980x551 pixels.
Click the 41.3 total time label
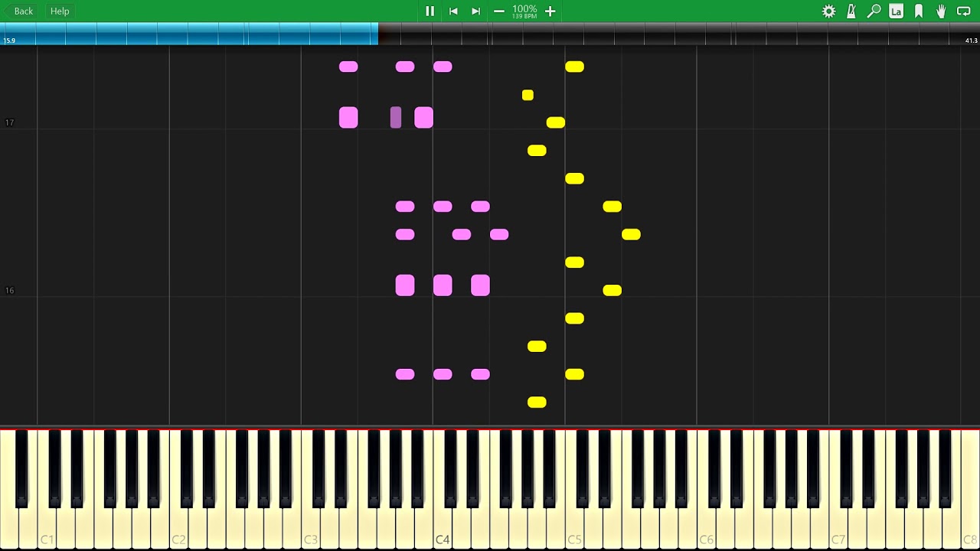[x=971, y=41]
